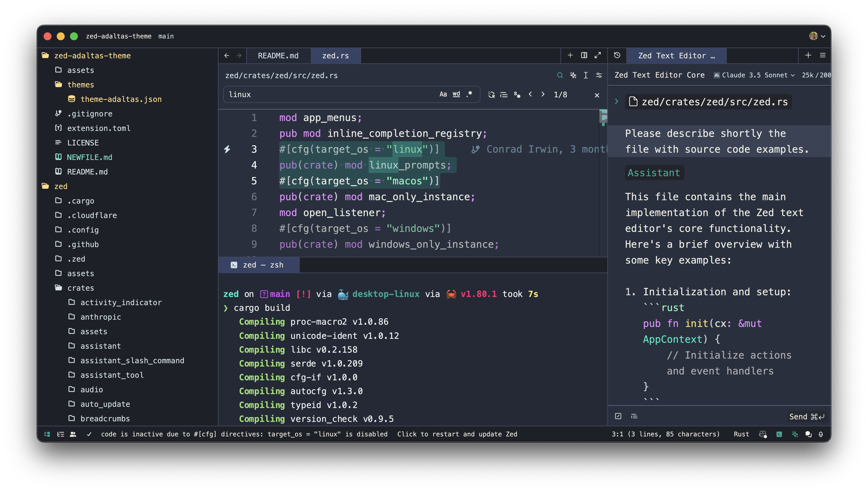Collapse the crates folder
This screenshot has width=868, height=491.
(x=74, y=288)
